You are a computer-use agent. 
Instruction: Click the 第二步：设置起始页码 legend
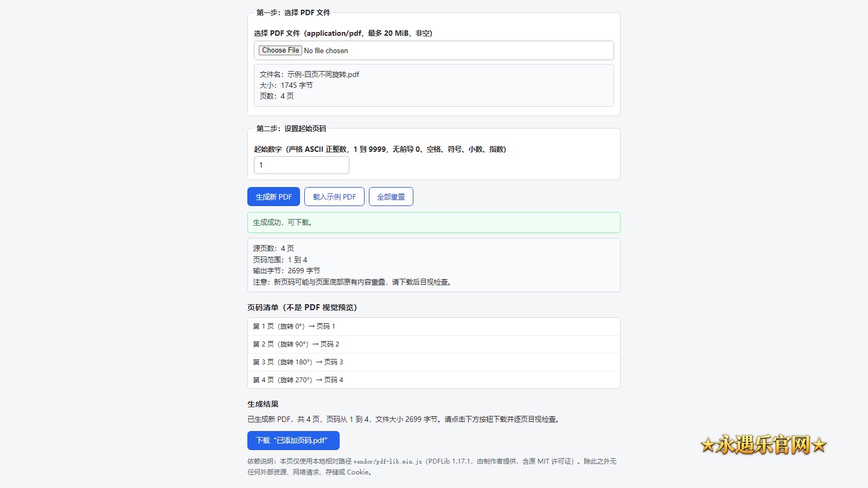point(291,129)
